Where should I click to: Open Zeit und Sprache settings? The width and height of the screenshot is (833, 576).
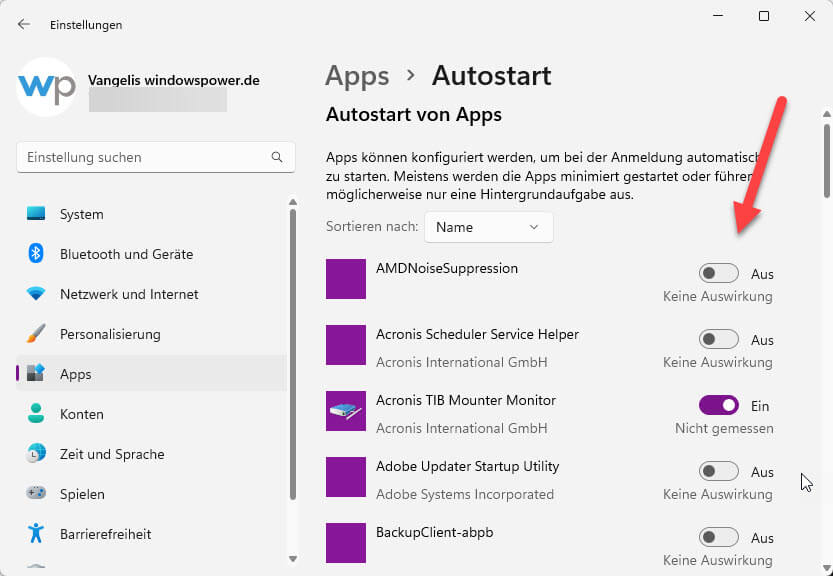tap(151, 454)
